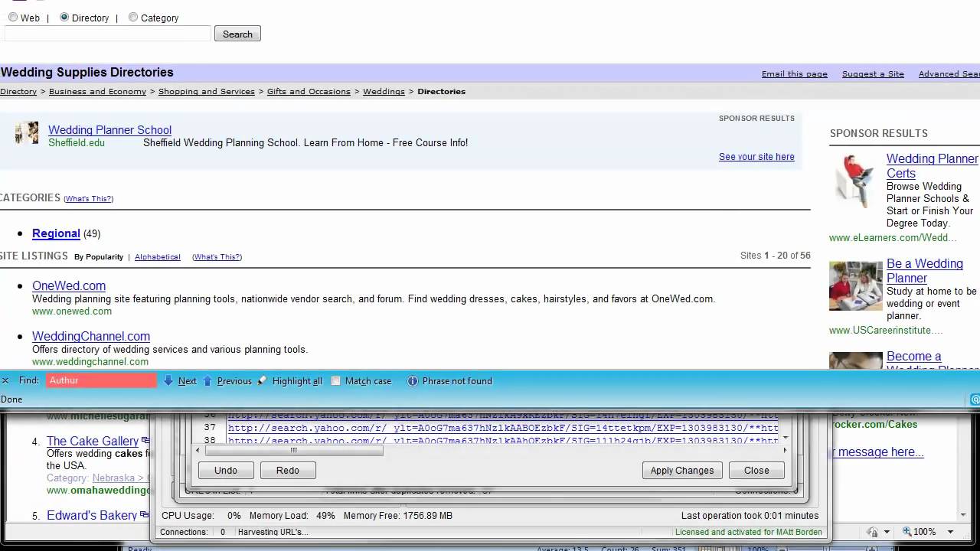Open the What's This? link beside Categories
Image resolution: width=980 pixels, height=551 pixels.
point(89,199)
